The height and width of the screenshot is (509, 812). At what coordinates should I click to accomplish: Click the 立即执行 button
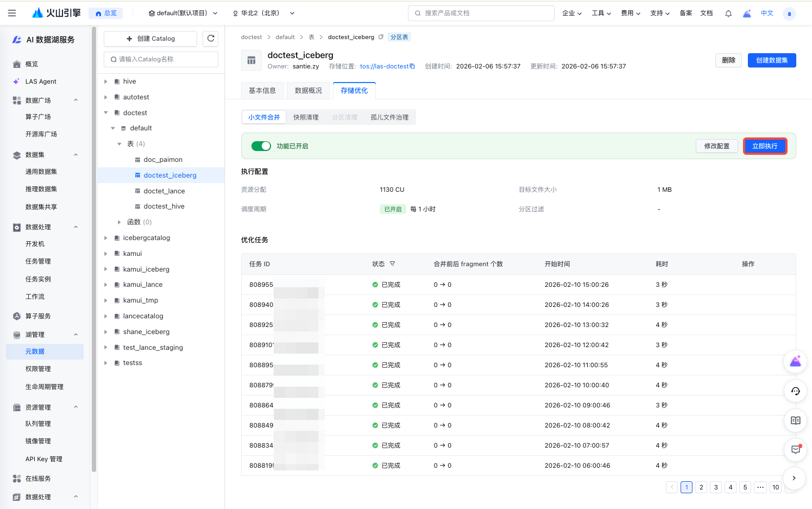[x=765, y=146]
